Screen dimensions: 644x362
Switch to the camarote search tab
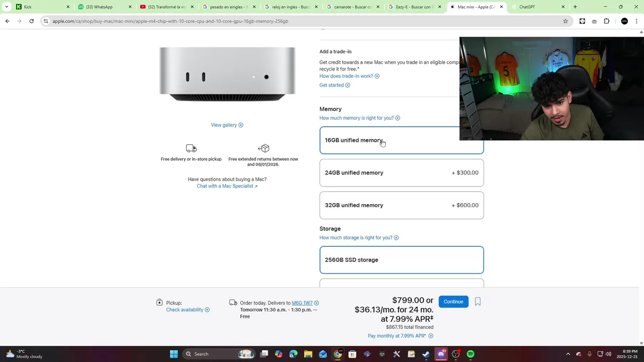pyautogui.click(x=353, y=7)
